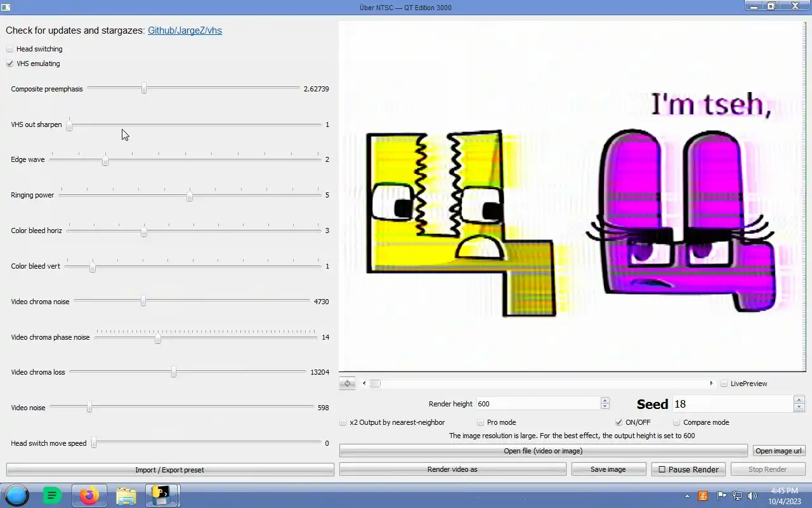Viewport: 812px width, 508px height.
Task: Click the Save image button
Action: pos(608,469)
